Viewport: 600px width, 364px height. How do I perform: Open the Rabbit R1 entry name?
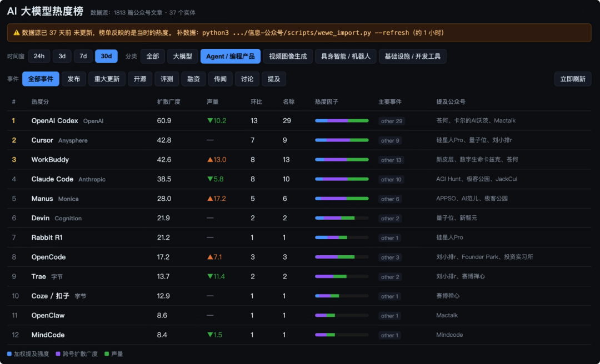click(x=47, y=238)
